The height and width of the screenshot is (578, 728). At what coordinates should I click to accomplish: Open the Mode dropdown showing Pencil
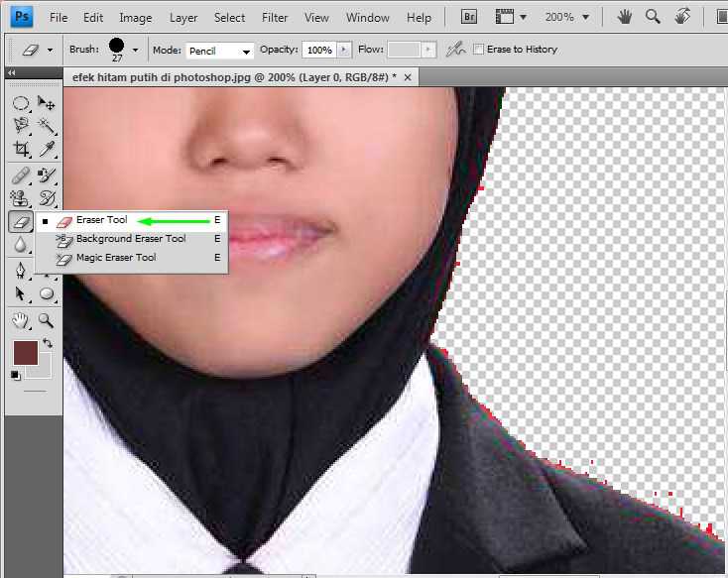point(219,51)
